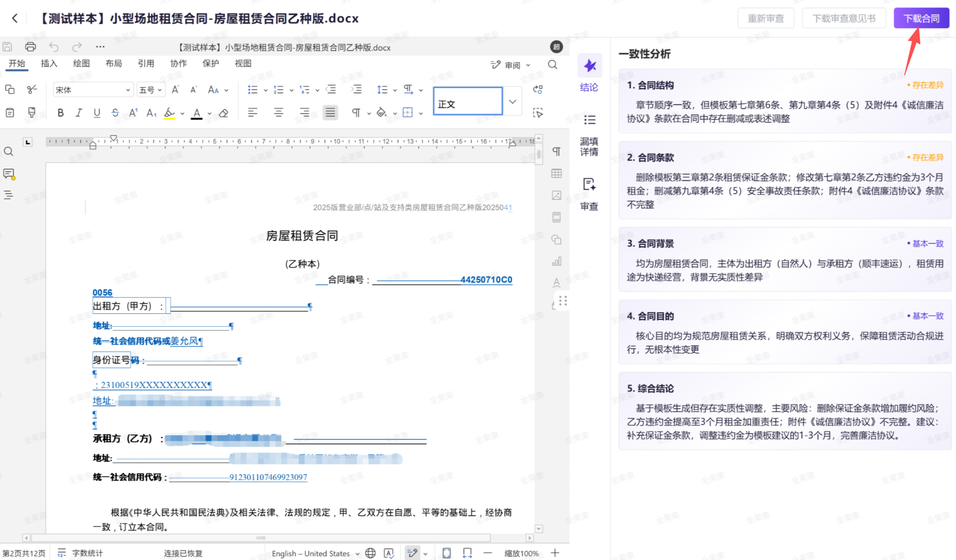Click the 下载合同 button
The image size is (956, 560).
point(921,18)
